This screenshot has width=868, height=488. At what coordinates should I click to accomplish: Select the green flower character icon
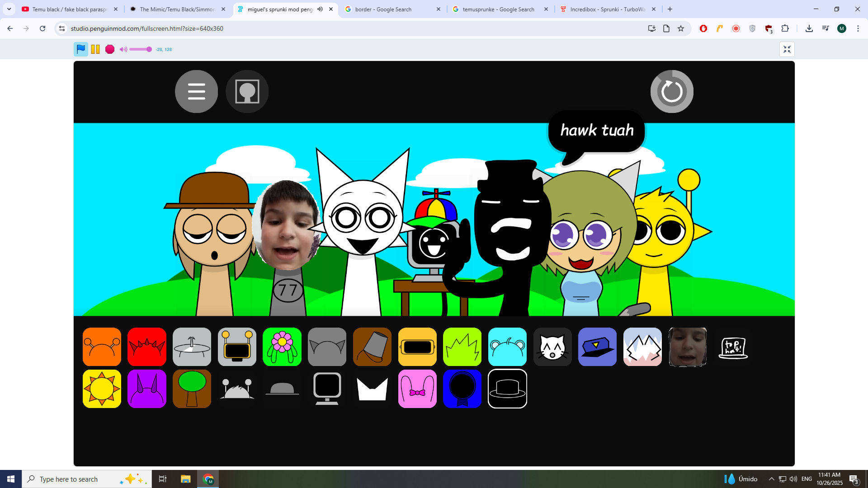pos(282,347)
